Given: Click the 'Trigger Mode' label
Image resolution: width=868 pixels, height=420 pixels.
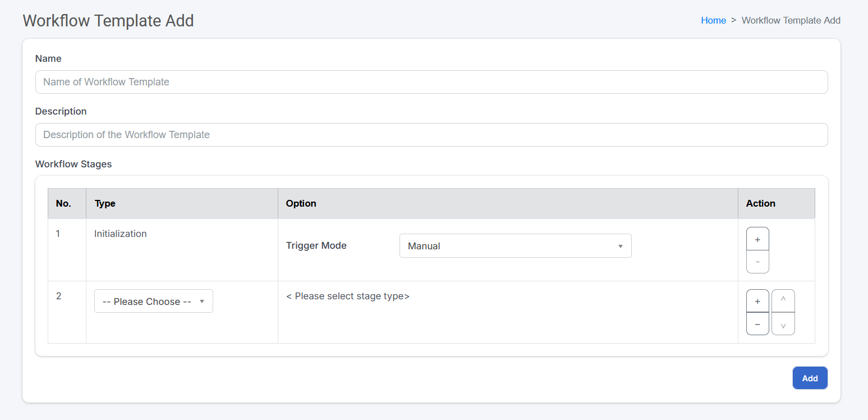Looking at the screenshot, I should 316,245.
